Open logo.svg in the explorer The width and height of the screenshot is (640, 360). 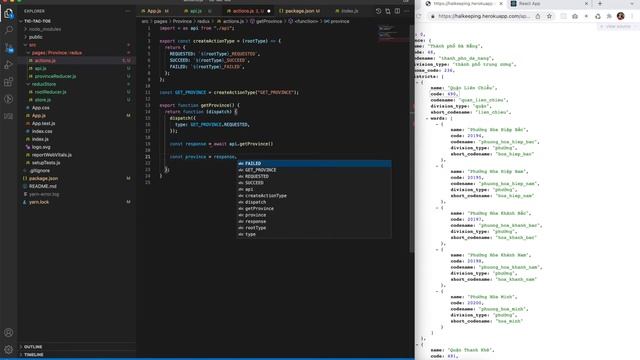41,147
